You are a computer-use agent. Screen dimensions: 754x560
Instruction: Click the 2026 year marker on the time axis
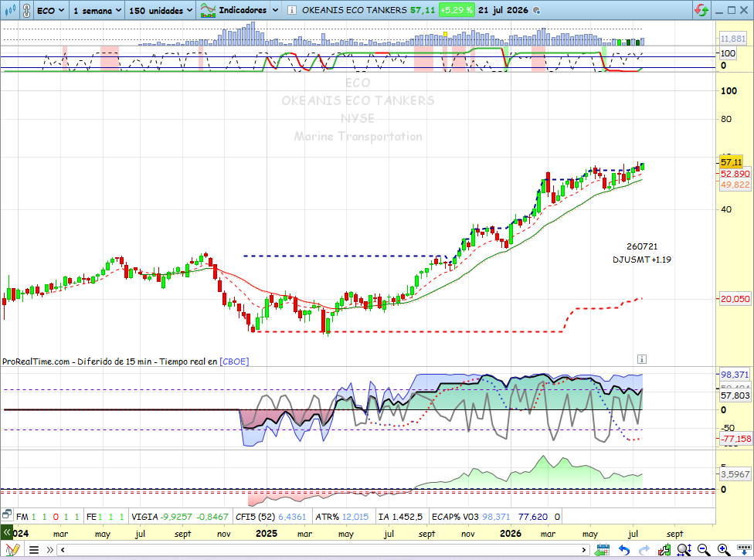click(x=510, y=533)
